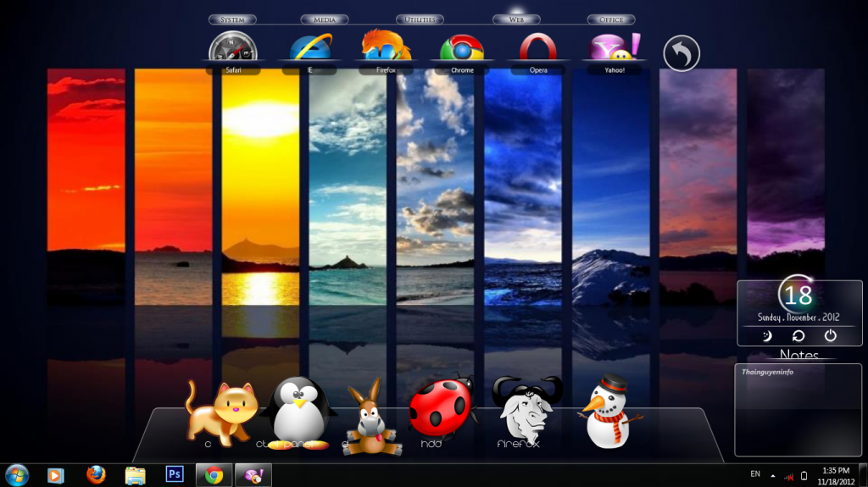Open Windows Explorer folder on the taskbar

click(135, 475)
